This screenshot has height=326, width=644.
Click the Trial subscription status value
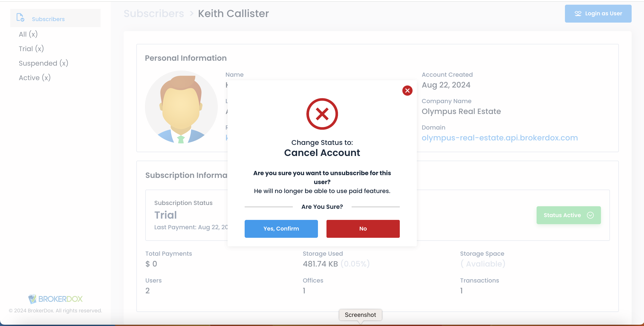tap(166, 215)
